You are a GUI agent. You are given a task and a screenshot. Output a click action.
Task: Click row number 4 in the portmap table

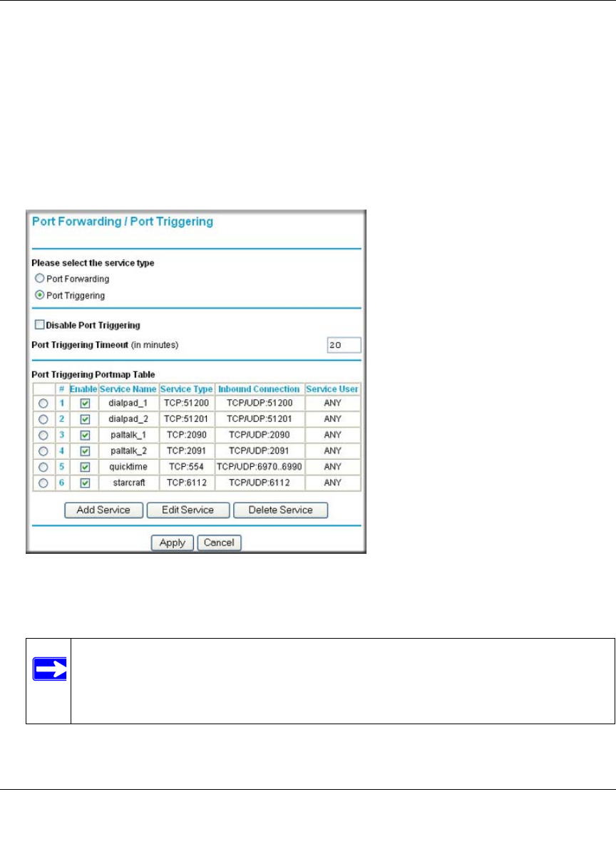[62, 451]
